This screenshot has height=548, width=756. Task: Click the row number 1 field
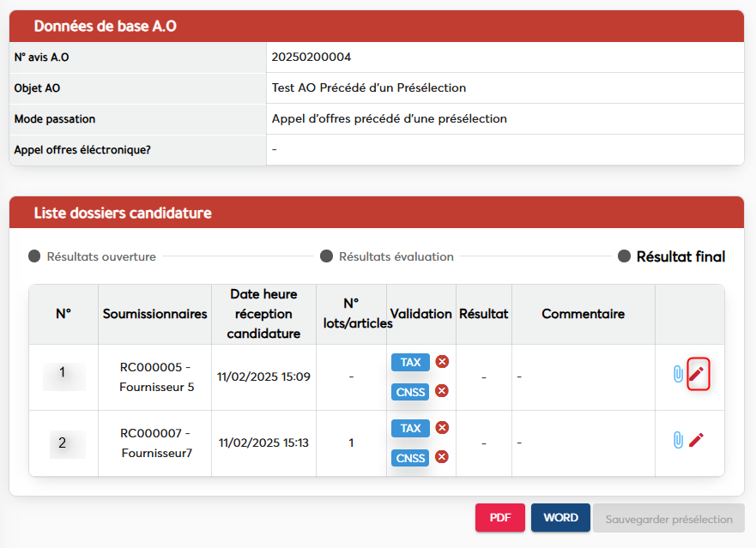coord(64,375)
